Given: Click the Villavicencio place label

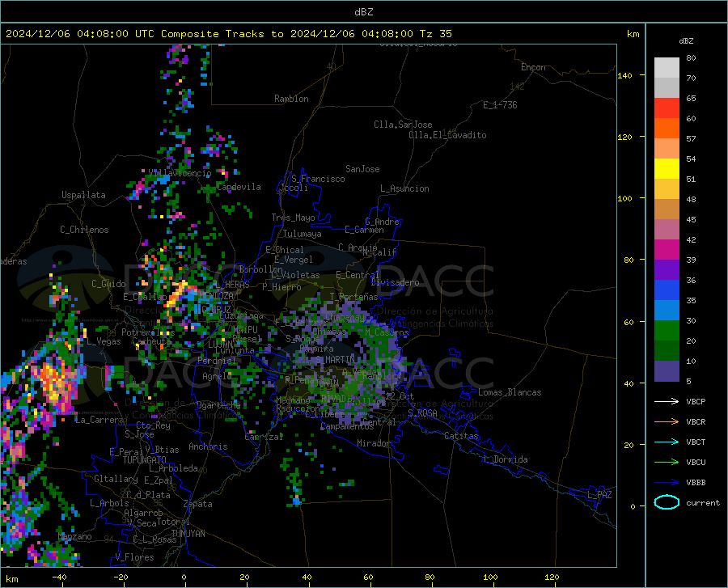Looking at the screenshot, I should coord(180,173).
